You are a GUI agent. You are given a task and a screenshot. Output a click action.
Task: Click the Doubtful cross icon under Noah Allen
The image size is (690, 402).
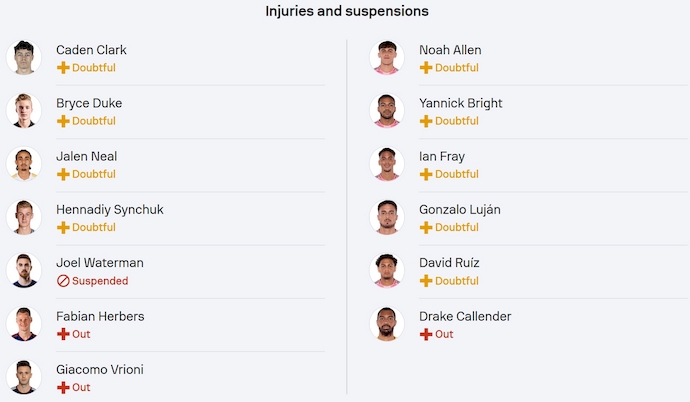(x=426, y=68)
